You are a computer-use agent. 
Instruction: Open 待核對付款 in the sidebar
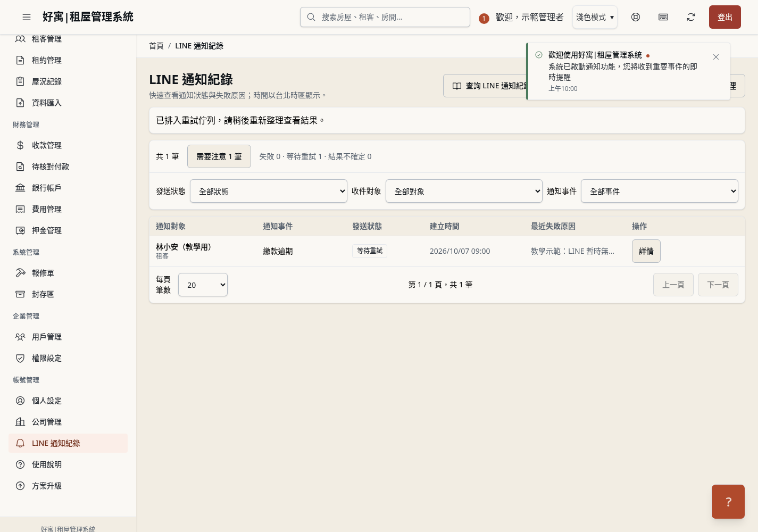[x=68, y=167]
